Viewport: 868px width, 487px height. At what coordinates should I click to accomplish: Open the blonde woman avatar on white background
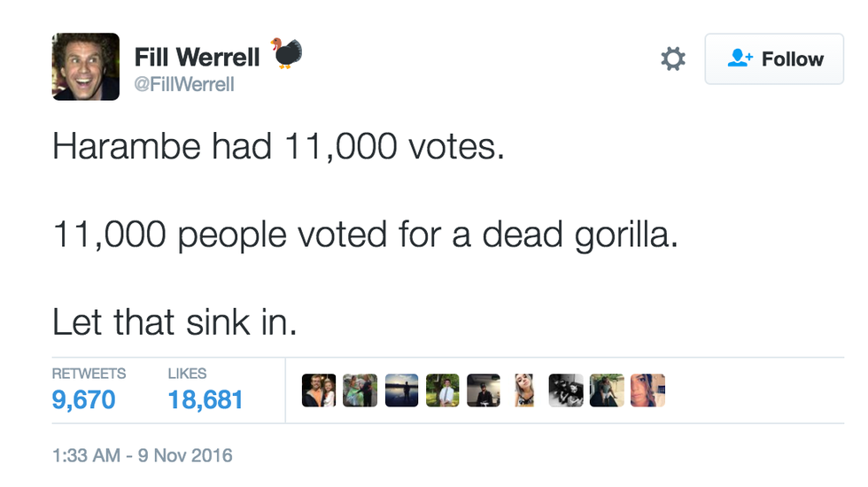coord(524,390)
